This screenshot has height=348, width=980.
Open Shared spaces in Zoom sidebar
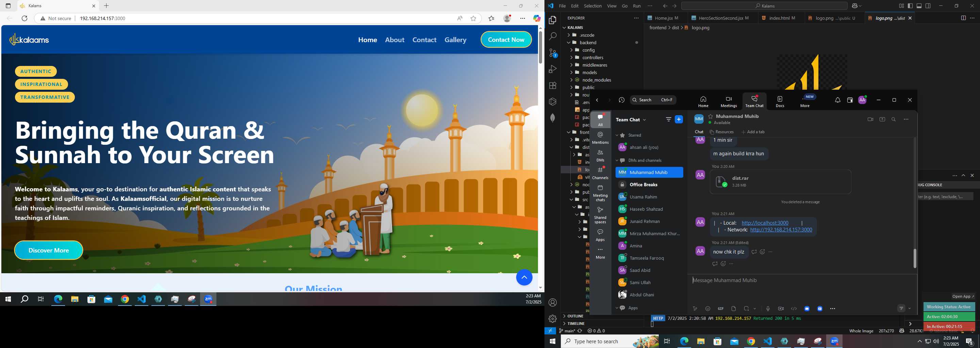pyautogui.click(x=600, y=215)
